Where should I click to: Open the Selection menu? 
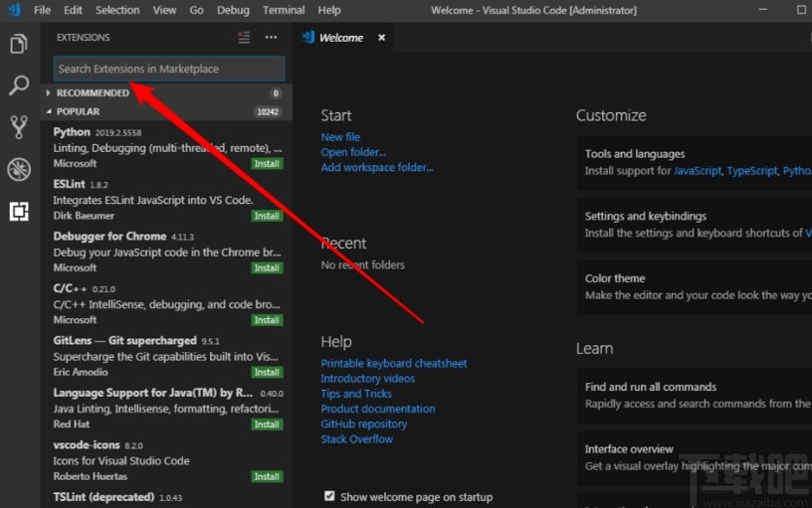(117, 10)
